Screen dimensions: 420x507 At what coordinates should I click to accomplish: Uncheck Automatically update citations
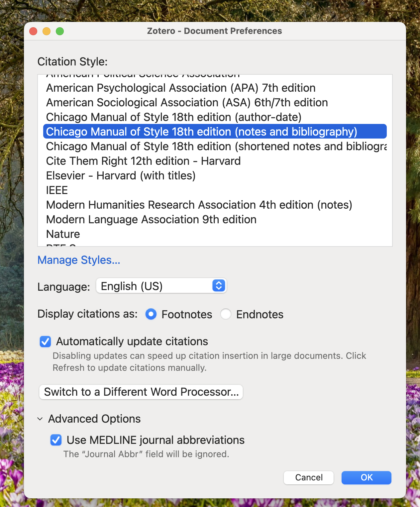coord(45,342)
